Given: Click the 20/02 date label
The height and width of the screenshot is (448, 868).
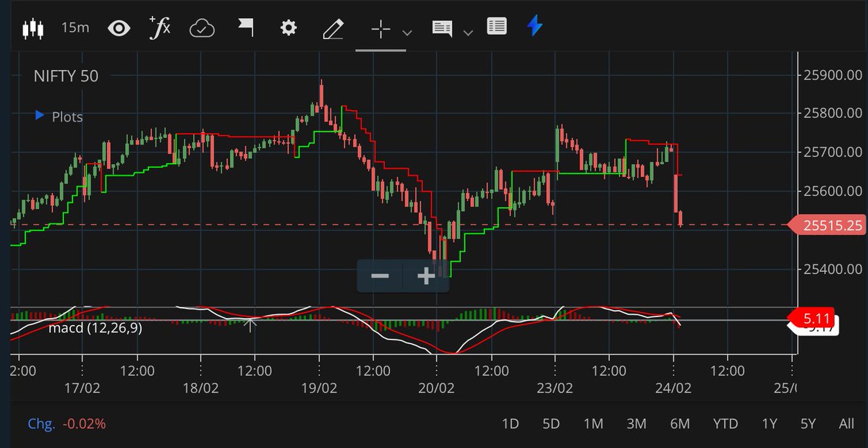Looking at the screenshot, I should 437,389.
